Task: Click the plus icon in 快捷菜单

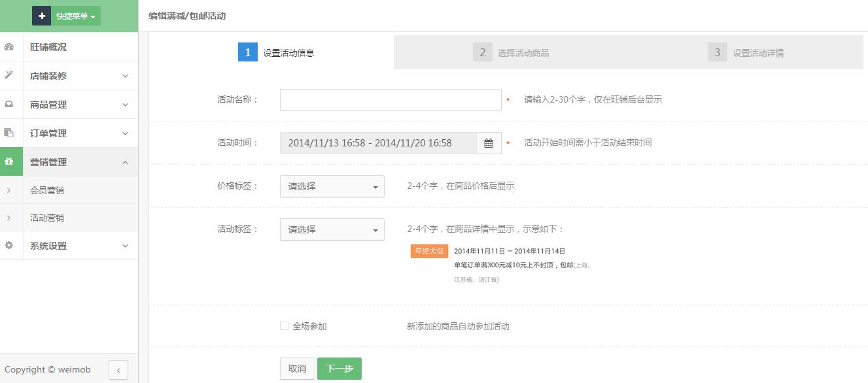Action: pyautogui.click(x=42, y=16)
